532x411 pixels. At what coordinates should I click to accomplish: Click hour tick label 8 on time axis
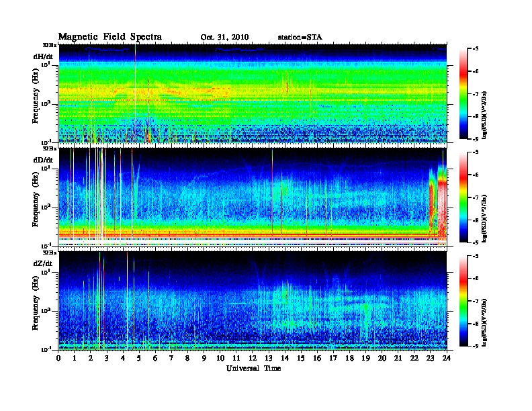click(187, 358)
